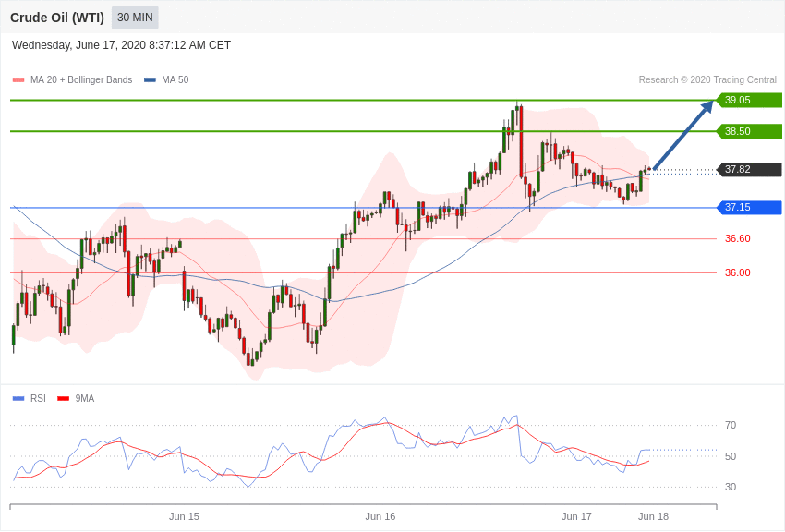The height and width of the screenshot is (532, 785).
Task: Click the Crude Oil (WTI) title
Action: pyautogui.click(x=57, y=18)
